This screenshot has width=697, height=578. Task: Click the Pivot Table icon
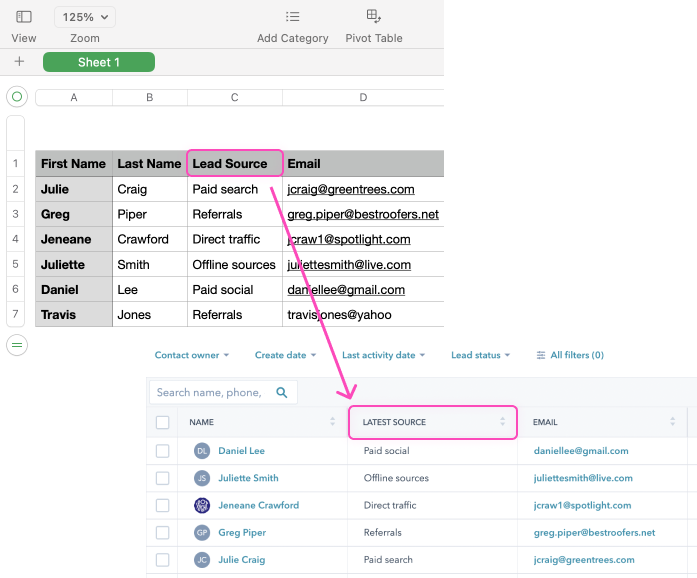coord(374,16)
